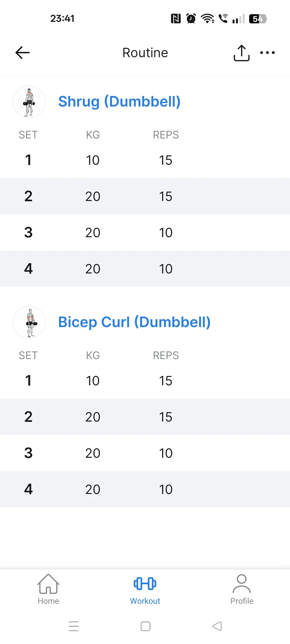Select Shrug set 2 row
290x644 pixels.
tap(145, 196)
